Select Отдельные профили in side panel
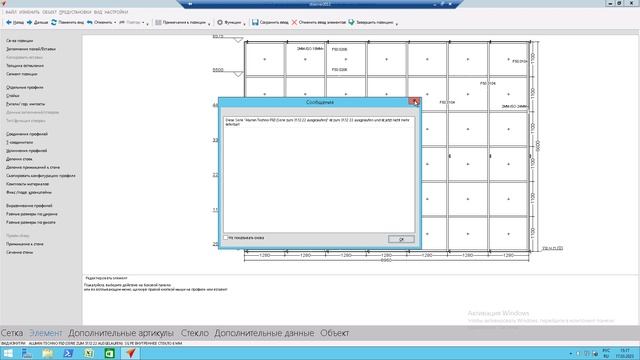Image resolution: width=640 pixels, height=360 pixels. 24,87
